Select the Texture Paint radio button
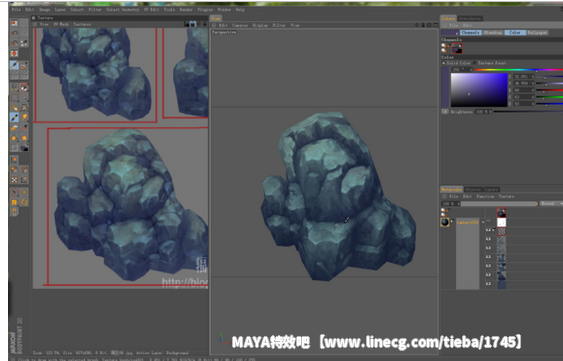Screen dimensions: 563x361 475,63
